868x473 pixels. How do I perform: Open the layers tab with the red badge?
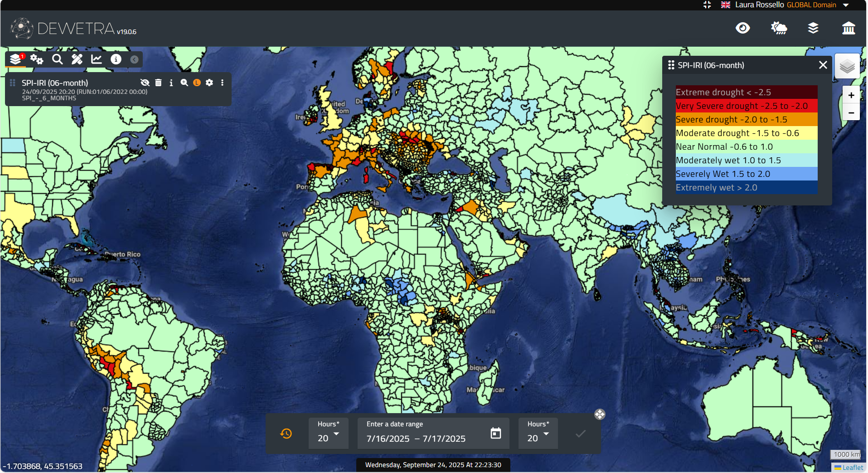16,59
